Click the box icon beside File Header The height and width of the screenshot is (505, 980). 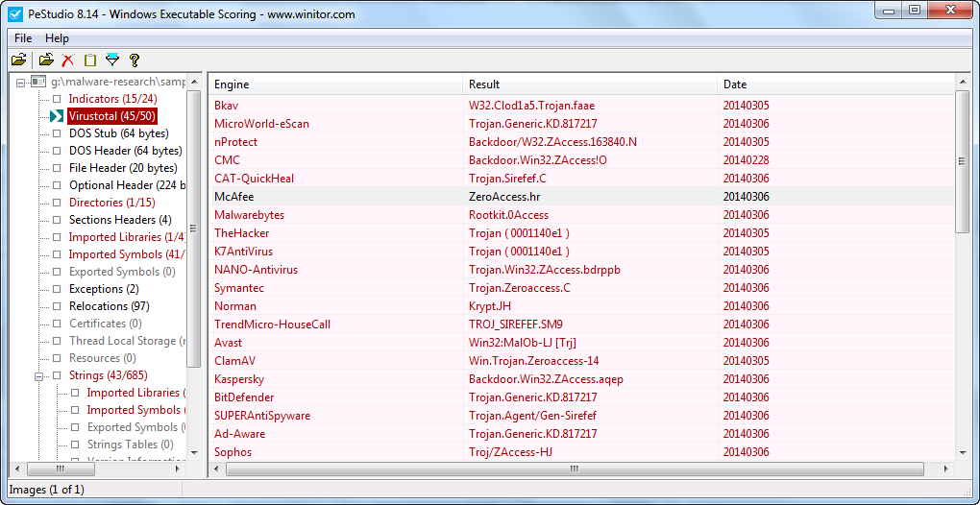click(57, 168)
